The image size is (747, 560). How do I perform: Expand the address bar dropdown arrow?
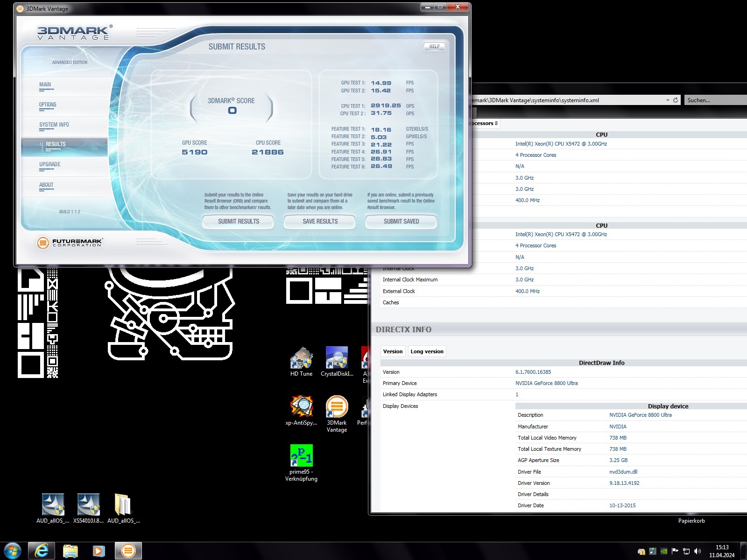tap(667, 100)
